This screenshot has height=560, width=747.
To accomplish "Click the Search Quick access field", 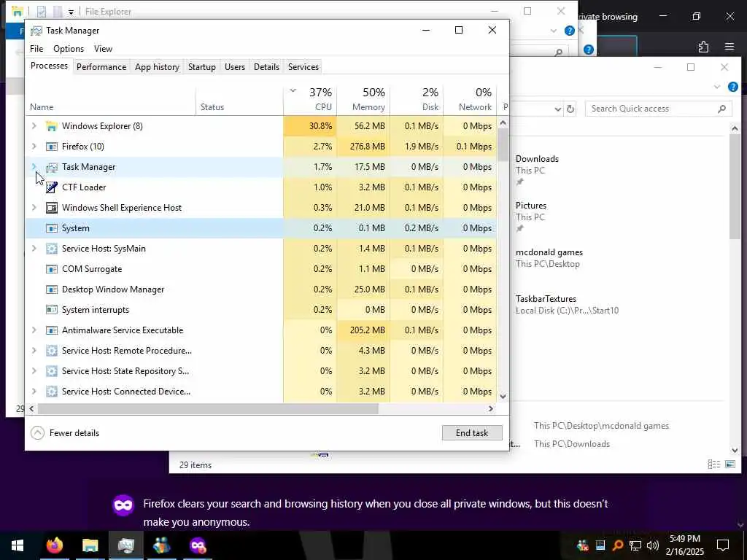I will [x=658, y=109].
